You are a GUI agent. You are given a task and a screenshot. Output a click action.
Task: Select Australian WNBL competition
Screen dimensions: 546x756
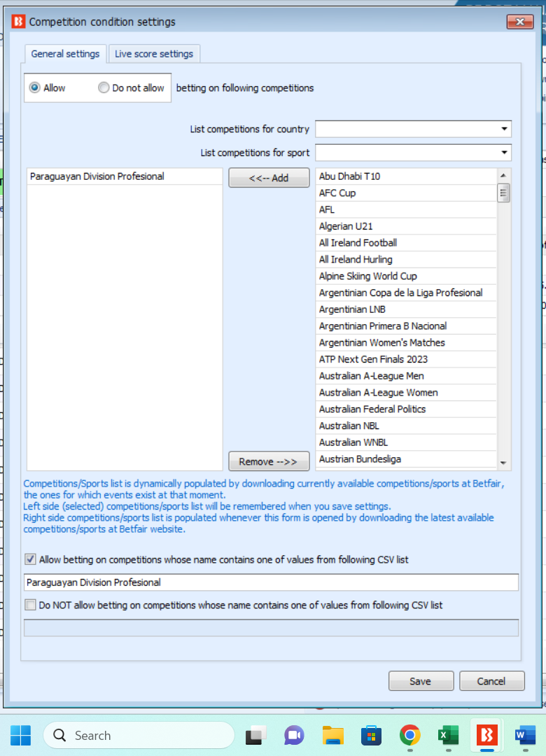pyautogui.click(x=406, y=442)
